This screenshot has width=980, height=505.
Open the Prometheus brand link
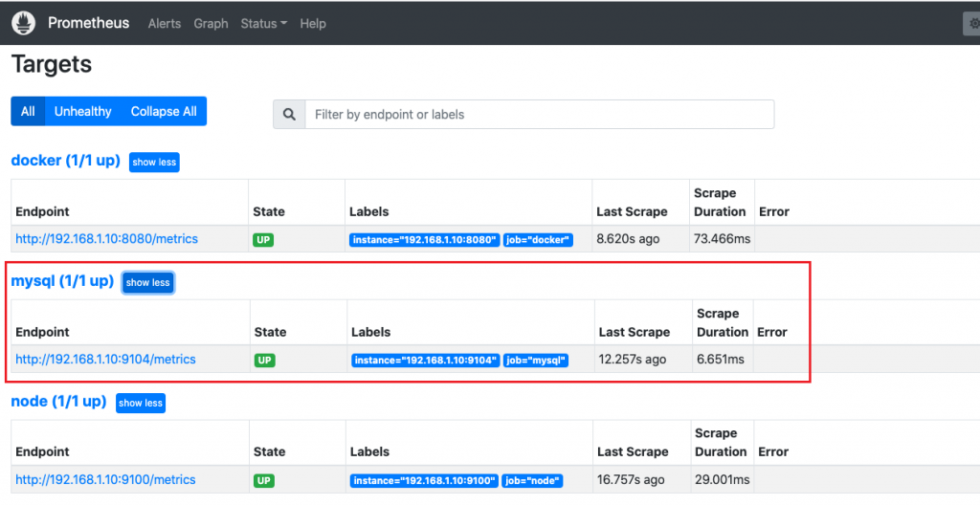[x=88, y=23]
